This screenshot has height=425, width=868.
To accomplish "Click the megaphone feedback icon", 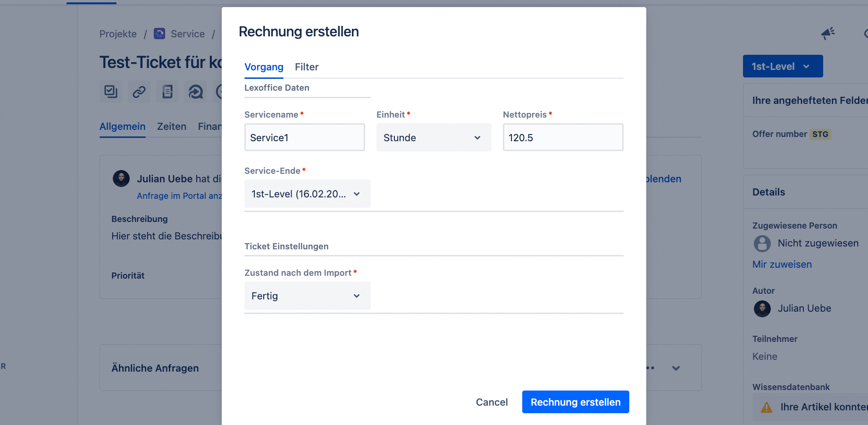I will (x=828, y=34).
